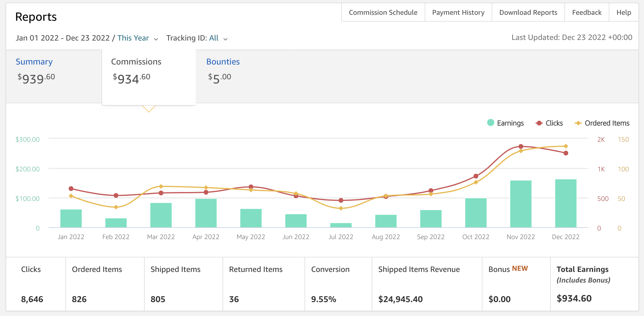
Task: Click the Jan 2022 Clicks data point
Action: [x=71, y=188]
